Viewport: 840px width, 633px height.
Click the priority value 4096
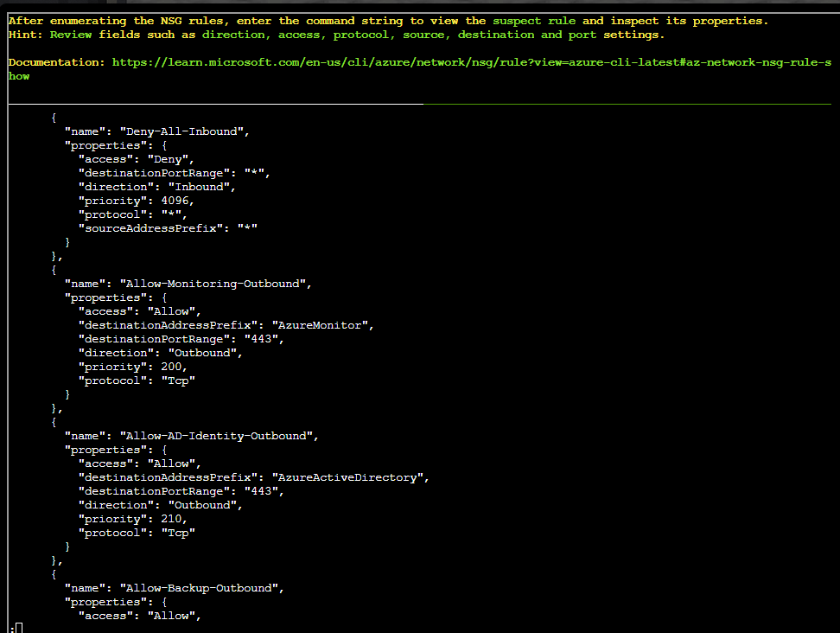point(175,201)
